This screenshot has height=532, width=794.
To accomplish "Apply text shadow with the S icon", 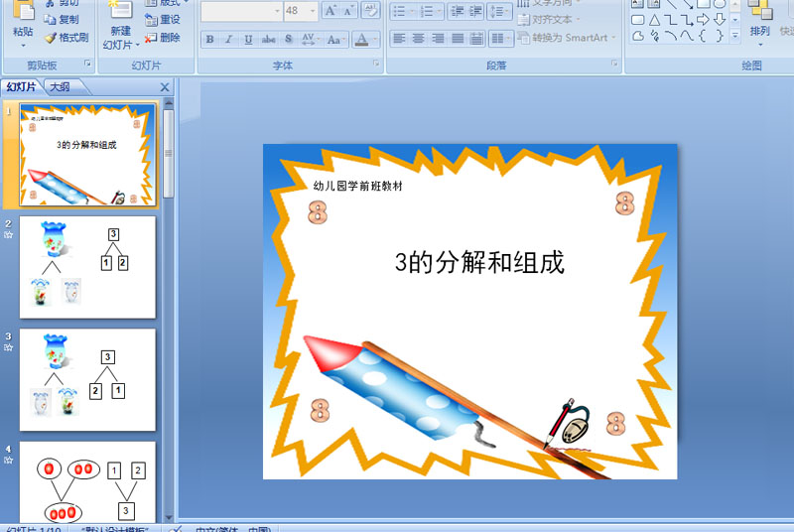I will 289,39.
